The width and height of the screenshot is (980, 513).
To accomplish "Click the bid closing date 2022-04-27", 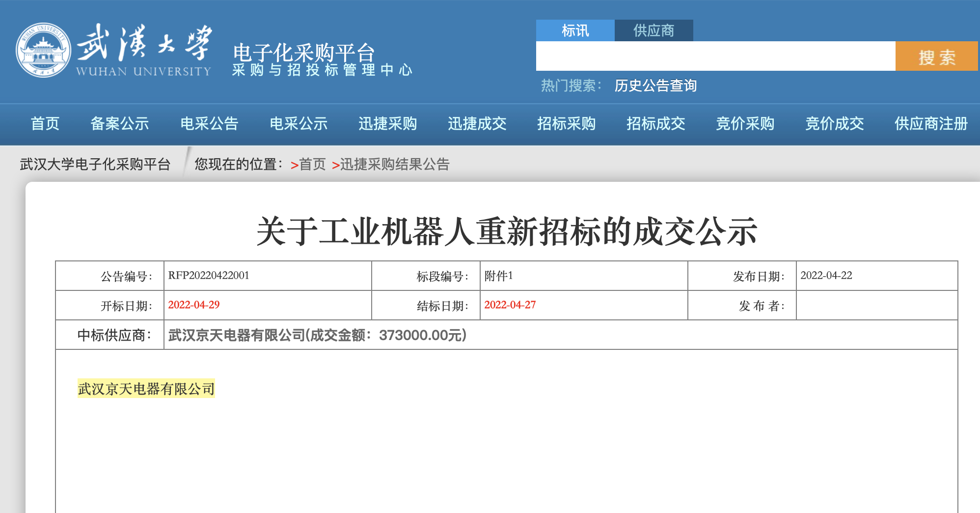I will 510,305.
